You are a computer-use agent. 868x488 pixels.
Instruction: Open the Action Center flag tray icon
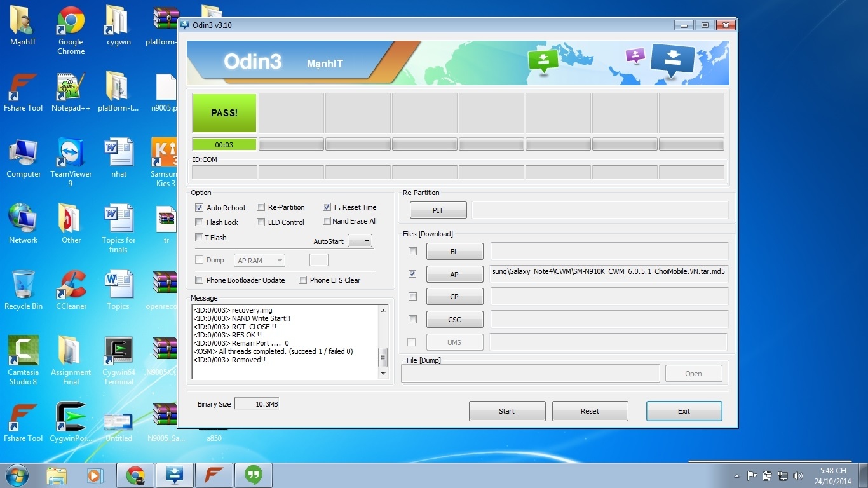click(x=752, y=476)
